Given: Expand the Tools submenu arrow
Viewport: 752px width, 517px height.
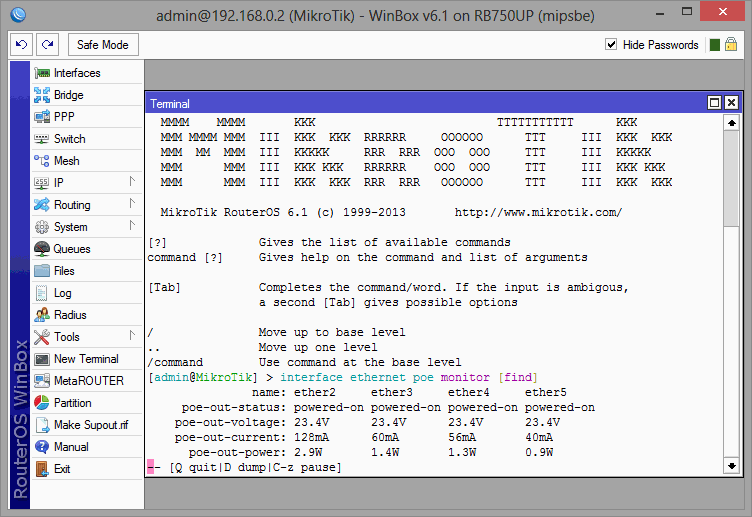Looking at the screenshot, I should [132, 336].
